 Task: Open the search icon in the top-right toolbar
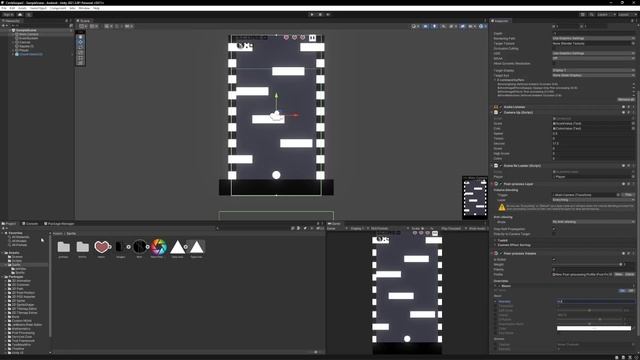tap(591, 15)
